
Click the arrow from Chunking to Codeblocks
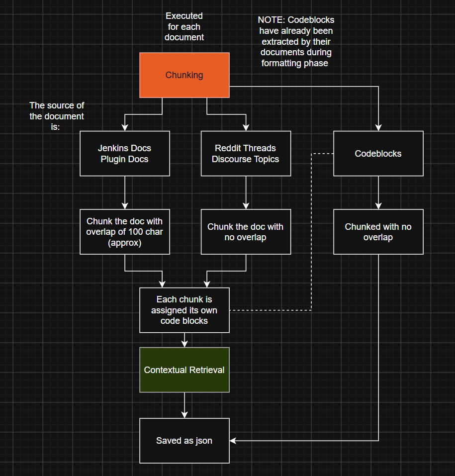click(x=303, y=87)
